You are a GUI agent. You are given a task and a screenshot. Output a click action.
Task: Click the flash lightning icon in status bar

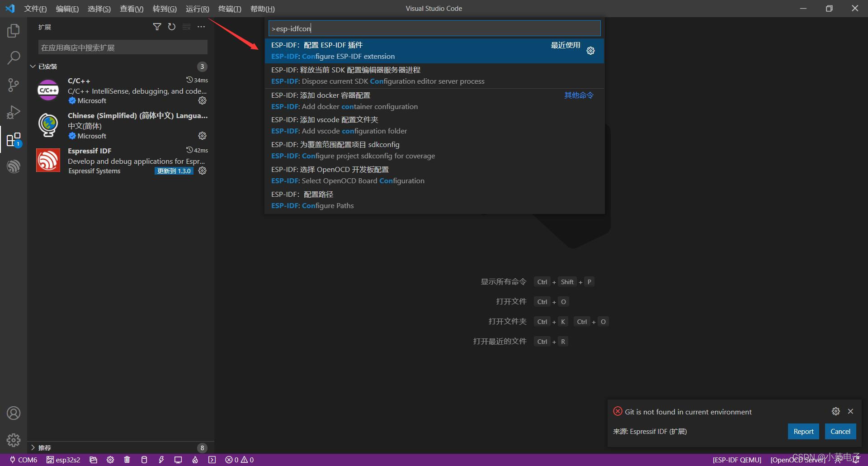[161, 460]
